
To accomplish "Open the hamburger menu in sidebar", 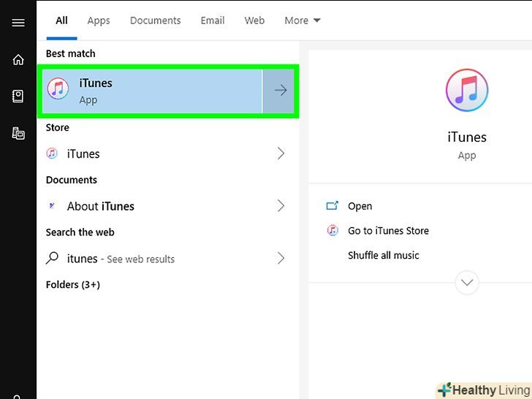I will (x=18, y=23).
